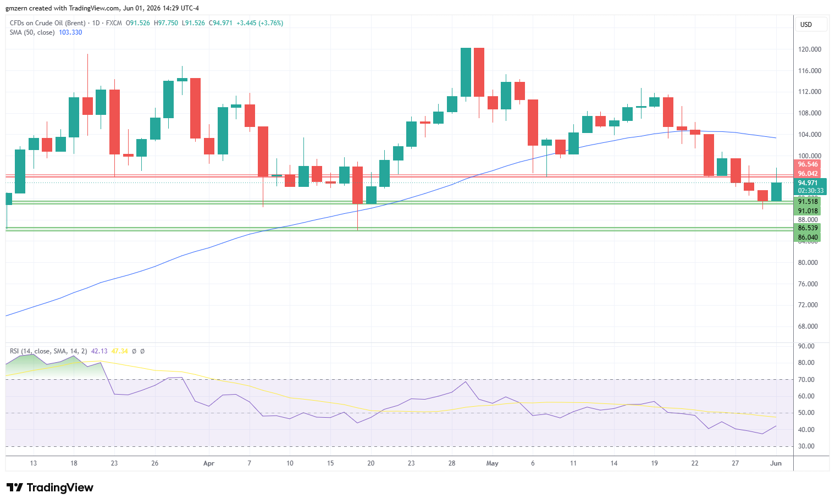Click the green 91.518 price label
This screenshot has width=835, height=504.
[808, 202]
